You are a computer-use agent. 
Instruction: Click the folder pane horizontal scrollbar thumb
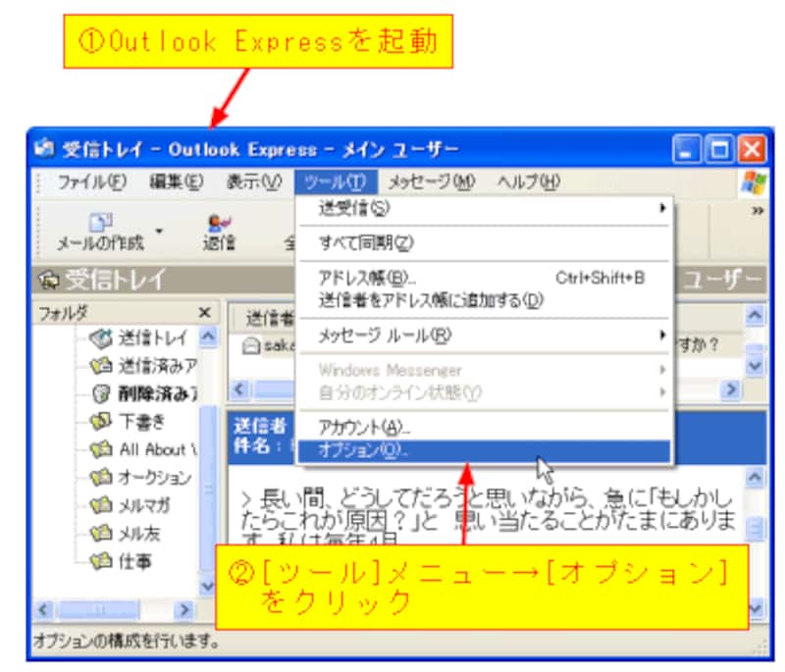(x=99, y=609)
